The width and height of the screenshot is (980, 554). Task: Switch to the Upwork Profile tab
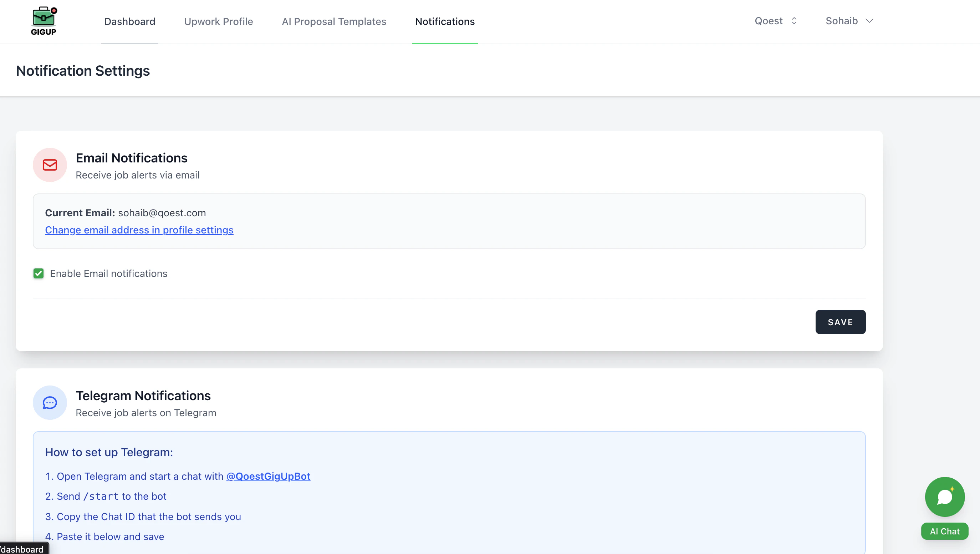(218, 22)
